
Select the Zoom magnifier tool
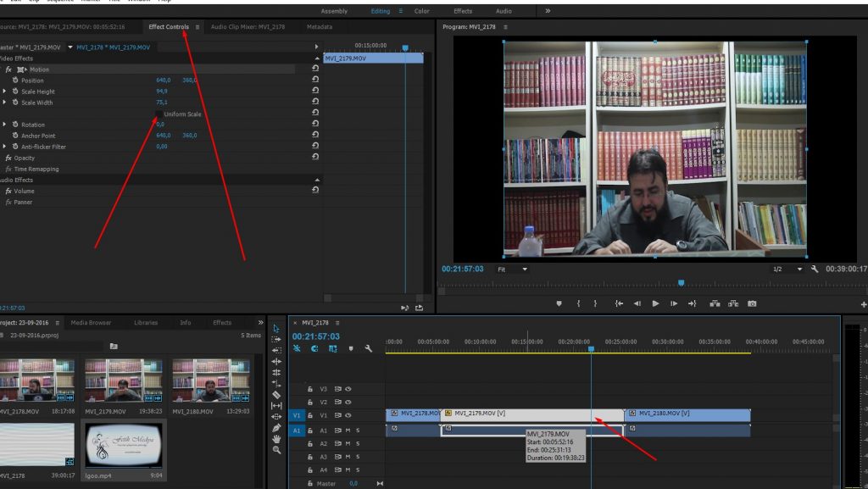276,450
